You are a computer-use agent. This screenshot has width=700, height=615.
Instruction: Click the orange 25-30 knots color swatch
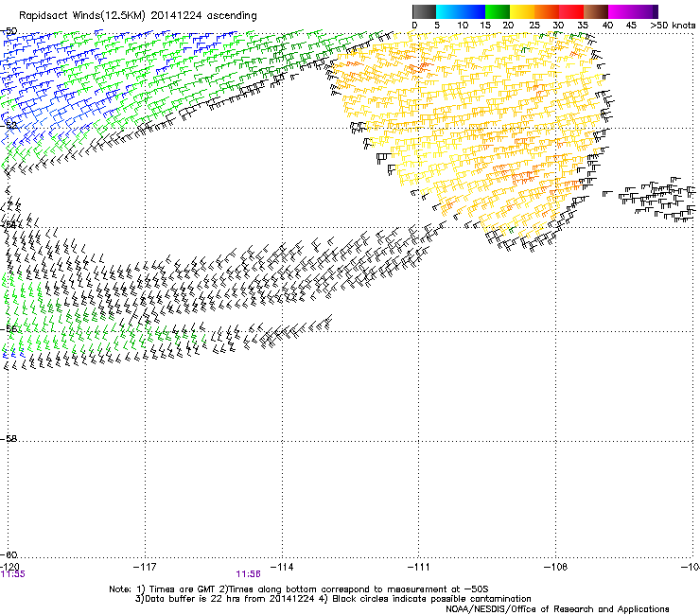547,11
